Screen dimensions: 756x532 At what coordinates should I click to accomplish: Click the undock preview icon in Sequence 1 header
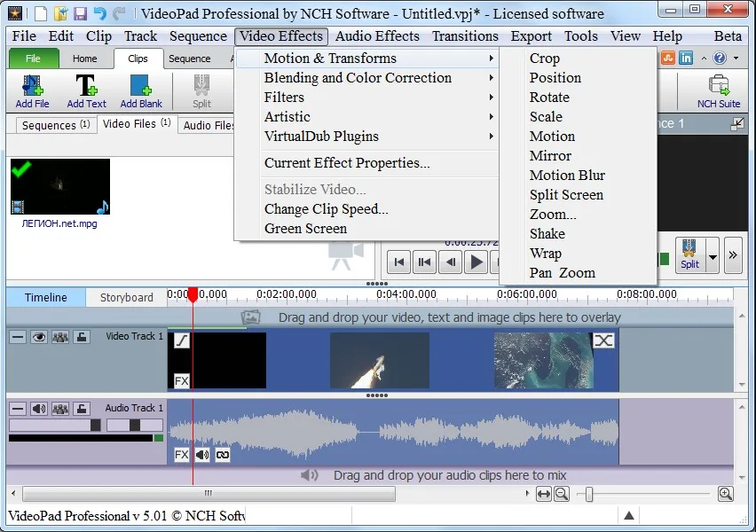(x=737, y=124)
